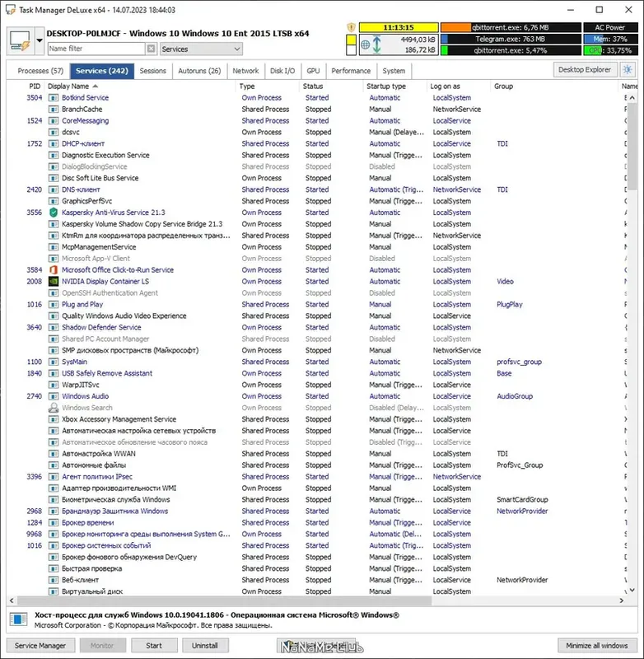Select the Disc Soft Lite Bus Service row
This screenshot has width=644, height=659.
315,178
